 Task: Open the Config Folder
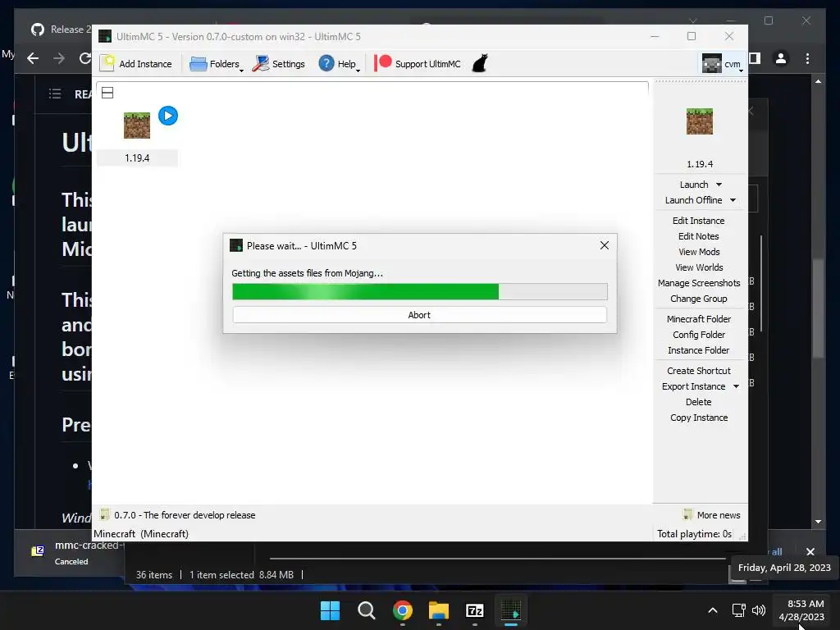[699, 335]
